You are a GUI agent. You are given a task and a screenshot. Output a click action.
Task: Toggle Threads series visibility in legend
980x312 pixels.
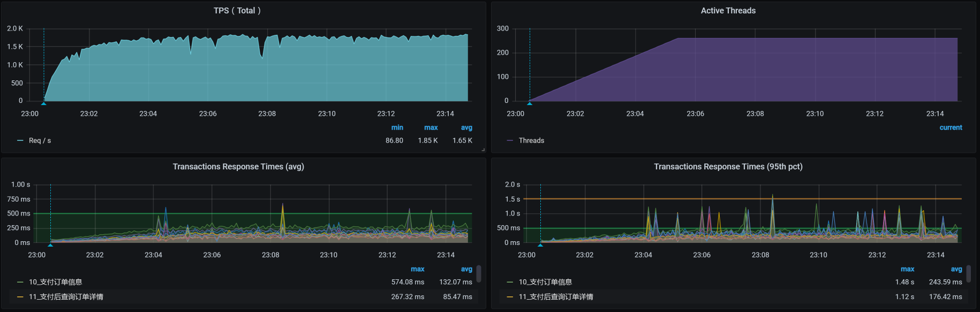coord(531,140)
